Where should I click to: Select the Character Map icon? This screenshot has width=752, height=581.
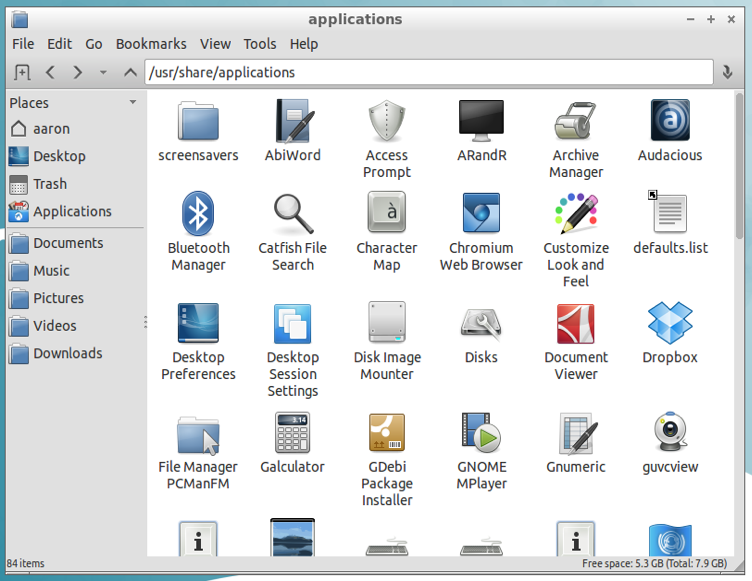tap(387, 212)
